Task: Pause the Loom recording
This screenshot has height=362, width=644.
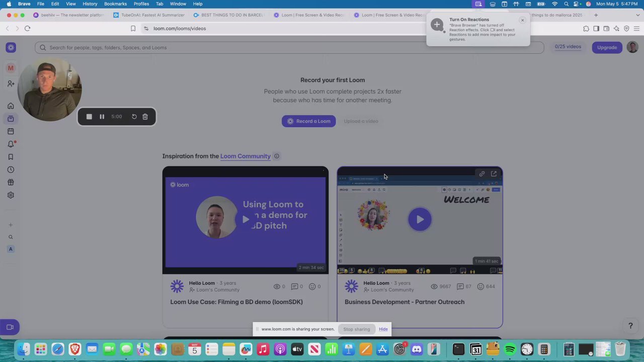Action: pos(102,117)
